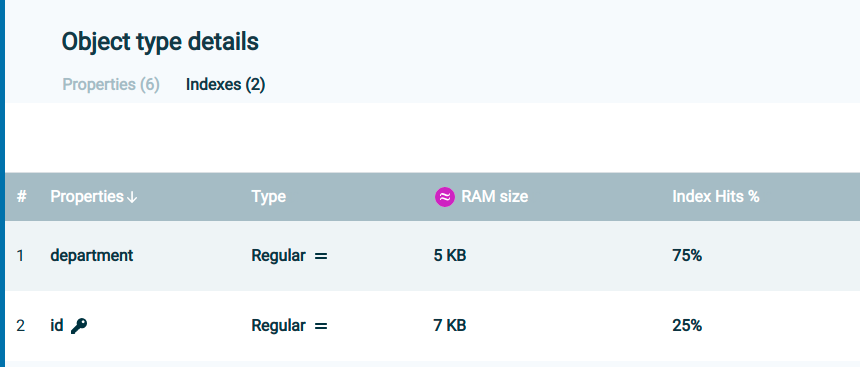Click the 25% index hits value
The height and width of the screenshot is (367, 860).
[x=687, y=326]
